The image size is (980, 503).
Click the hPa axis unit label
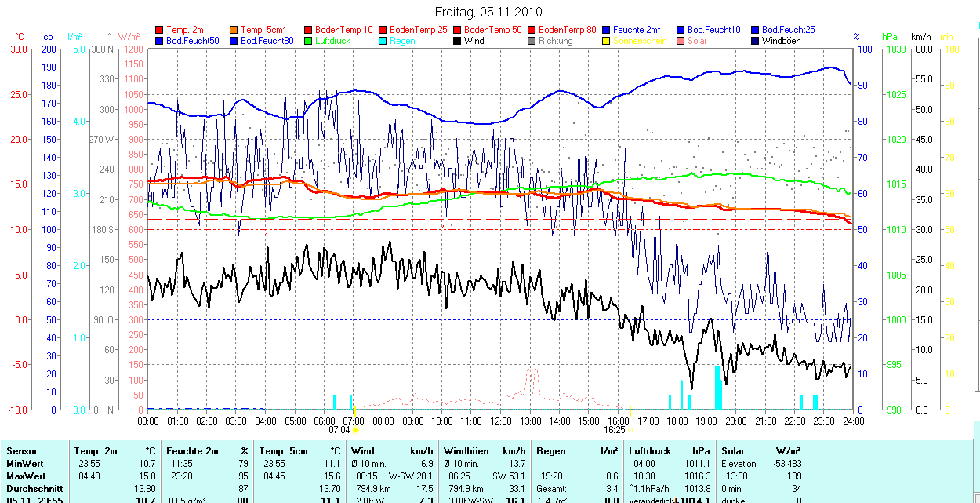click(x=889, y=37)
